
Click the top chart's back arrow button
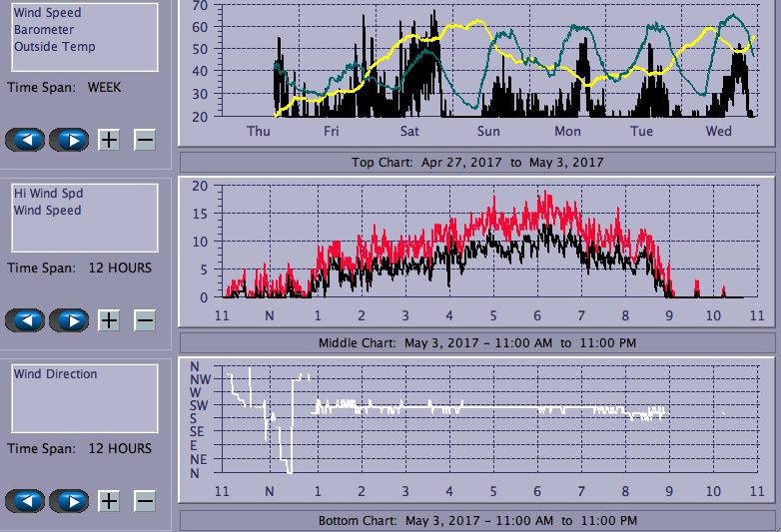point(25,140)
